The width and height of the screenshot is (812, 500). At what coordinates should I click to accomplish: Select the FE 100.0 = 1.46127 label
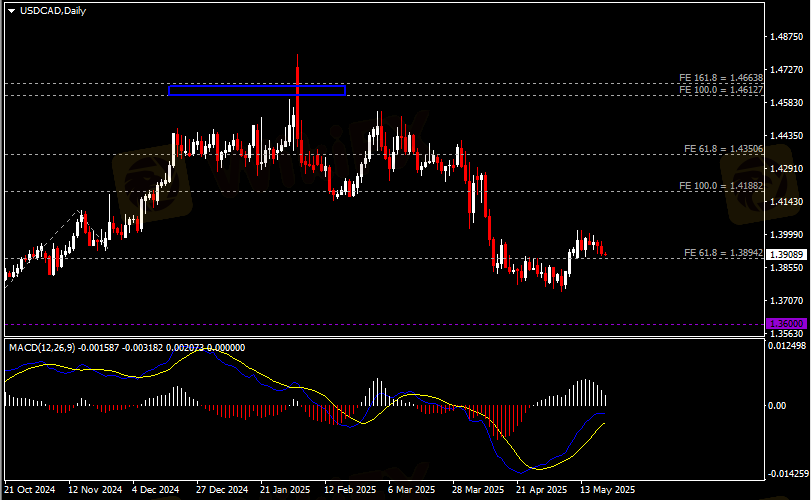[721, 90]
